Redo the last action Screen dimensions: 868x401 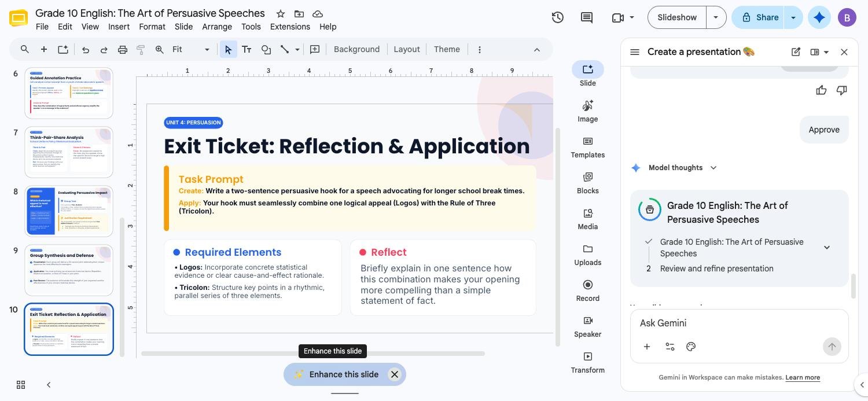coord(104,49)
